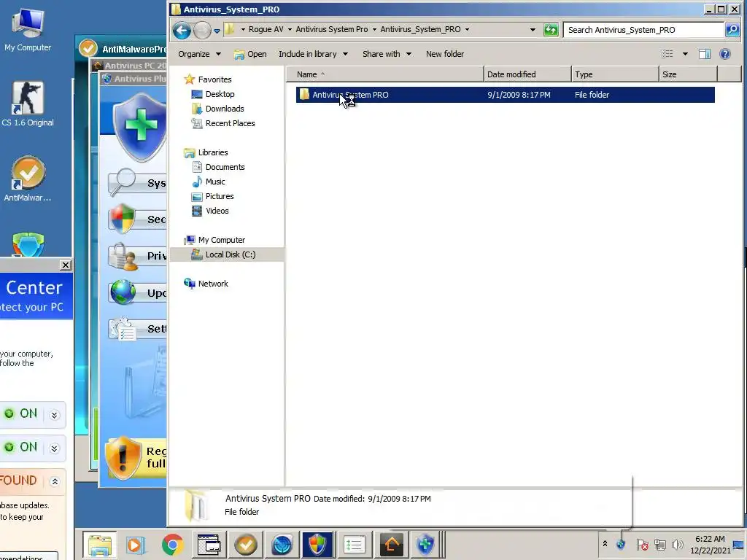747x560 pixels.
Task: Open Pictures library
Action: [212, 196]
